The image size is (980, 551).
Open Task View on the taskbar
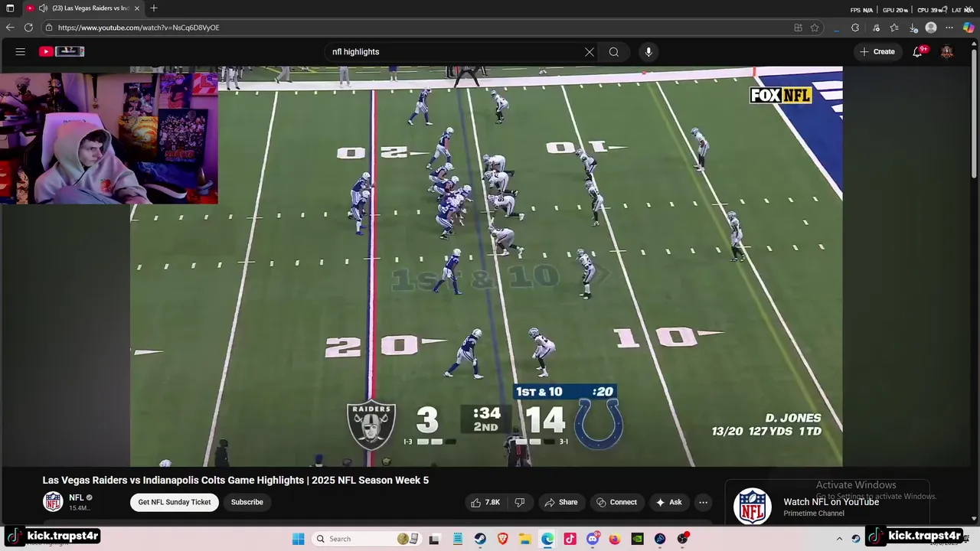point(434,539)
